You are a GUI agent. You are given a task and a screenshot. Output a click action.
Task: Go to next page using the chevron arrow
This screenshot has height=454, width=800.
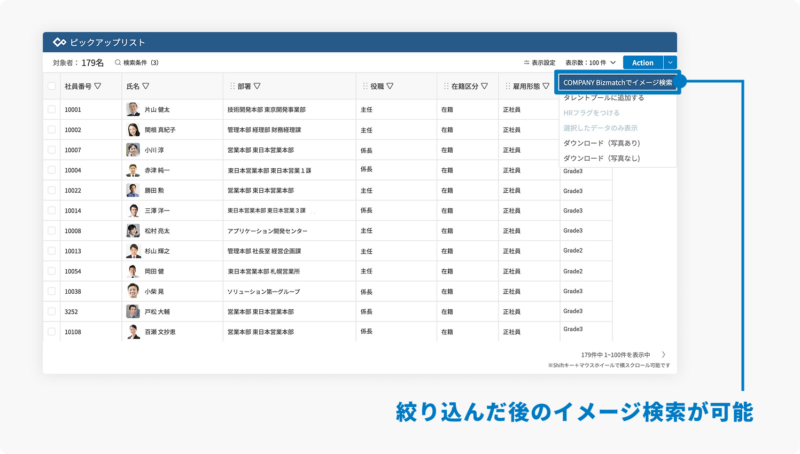point(663,355)
